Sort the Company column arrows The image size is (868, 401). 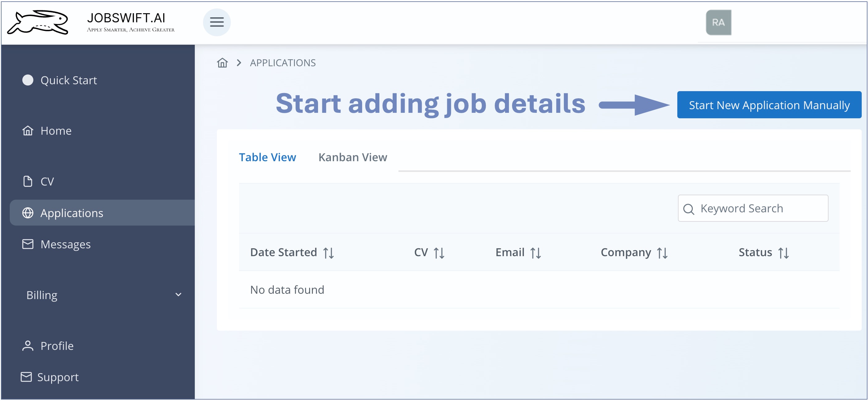click(662, 253)
